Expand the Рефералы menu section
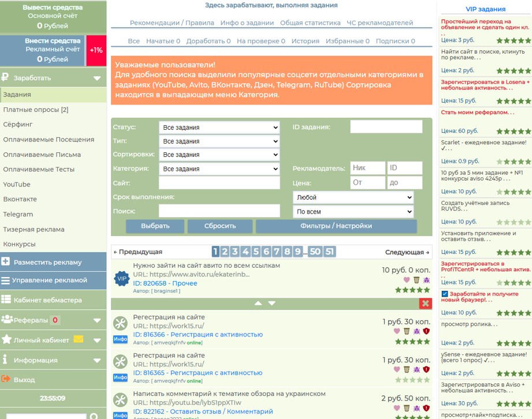 click(x=97, y=320)
